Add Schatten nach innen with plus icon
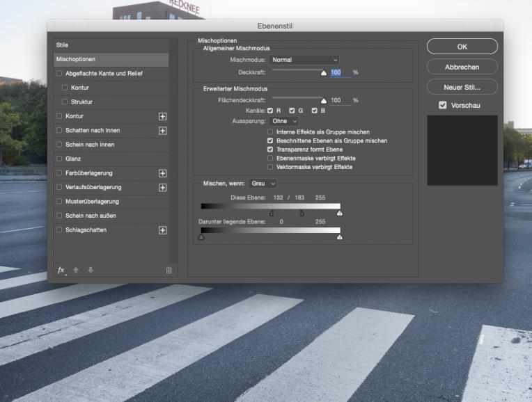The height and width of the screenshot is (402, 532). (162, 131)
